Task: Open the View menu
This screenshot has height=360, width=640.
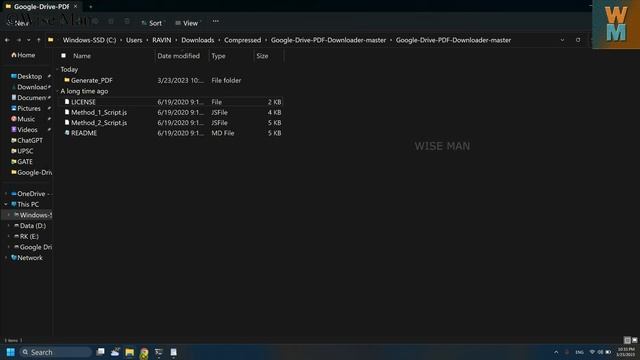Action: tap(187, 23)
